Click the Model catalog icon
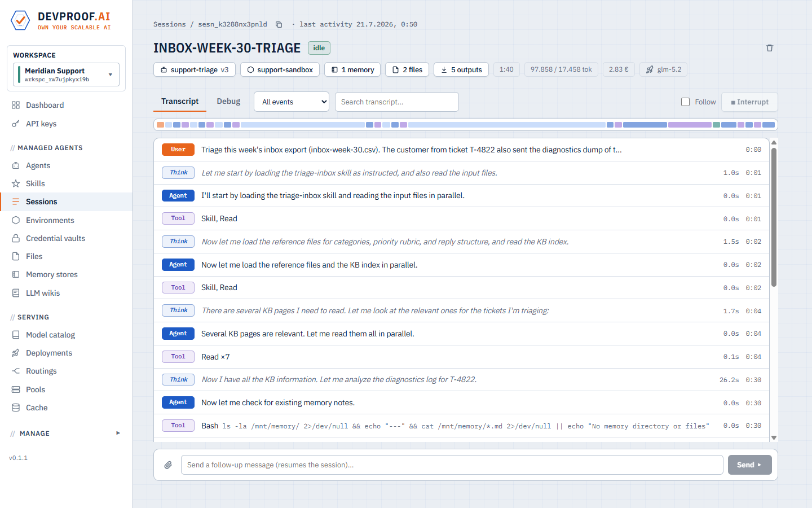Viewport: 812px width, 508px height. click(x=16, y=335)
